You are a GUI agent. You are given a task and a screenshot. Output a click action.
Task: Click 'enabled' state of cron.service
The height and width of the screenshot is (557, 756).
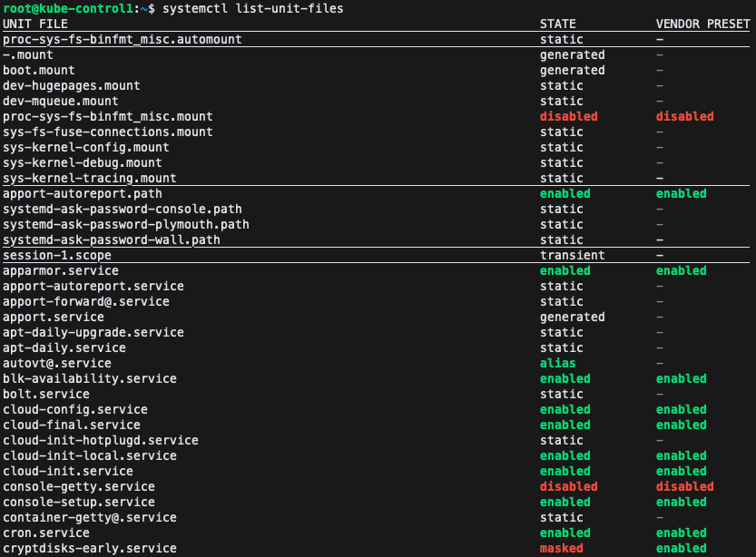(x=565, y=533)
